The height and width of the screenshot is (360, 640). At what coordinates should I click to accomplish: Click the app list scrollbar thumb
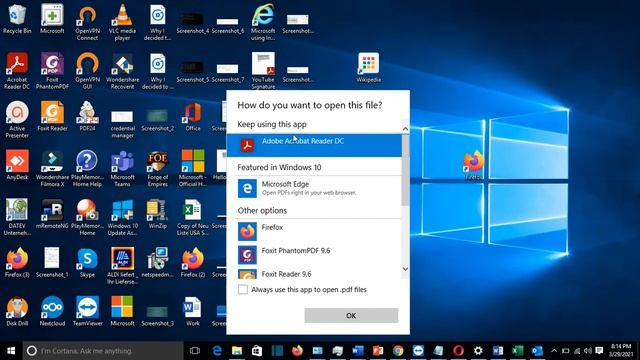click(x=405, y=170)
